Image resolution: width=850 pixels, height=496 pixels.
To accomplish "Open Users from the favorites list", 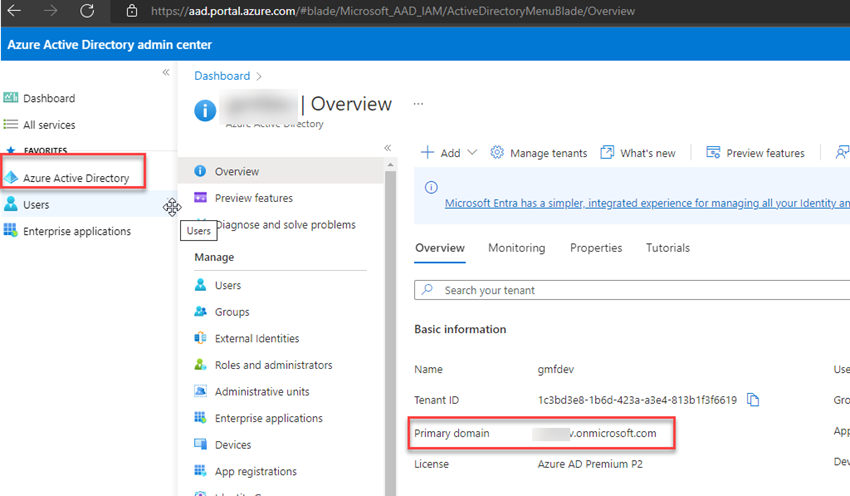I will tap(36, 204).
